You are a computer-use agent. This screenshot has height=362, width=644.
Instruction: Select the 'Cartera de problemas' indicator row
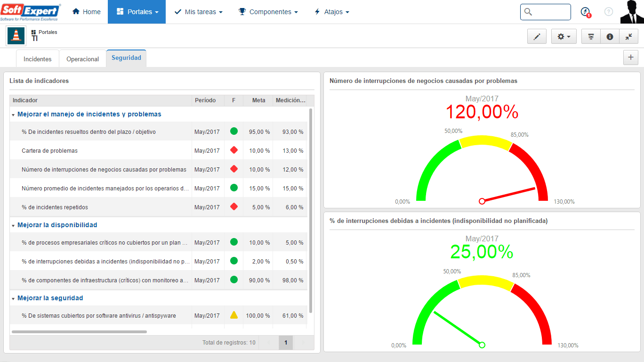158,151
